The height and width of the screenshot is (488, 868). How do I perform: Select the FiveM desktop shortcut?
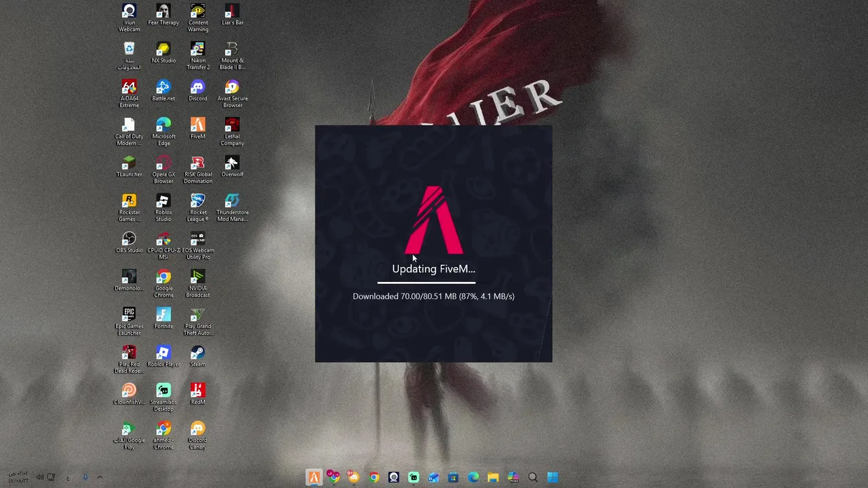198,129
